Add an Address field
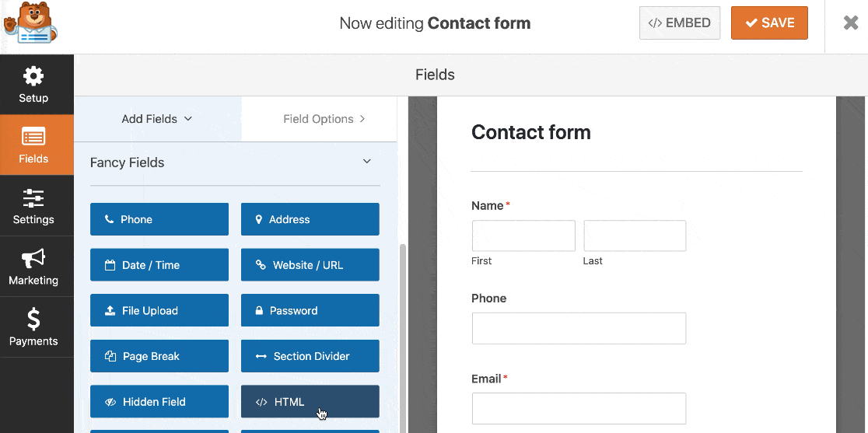The image size is (868, 433). pyautogui.click(x=310, y=219)
